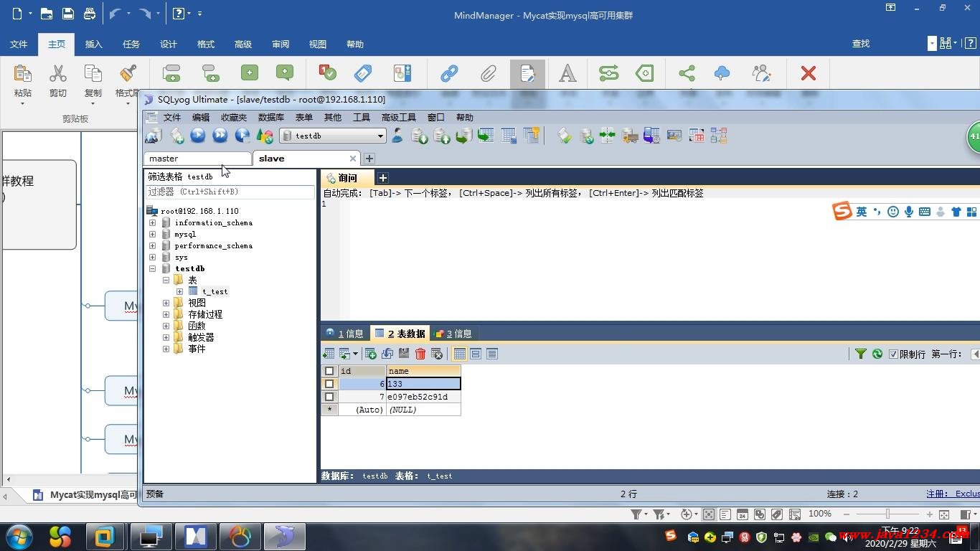Toggle the limit rows checkbox
980x551 pixels.
[893, 354]
